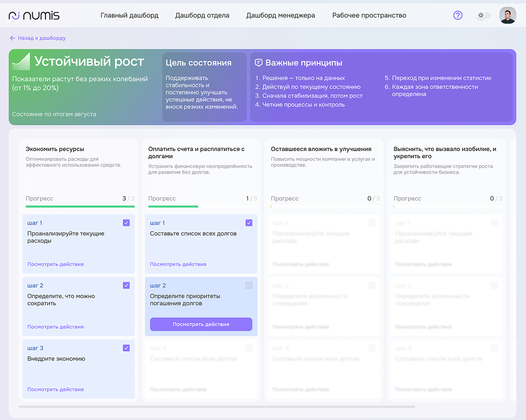Screen dimensions: 526x420
Task: Uncheck the checkbox for Составьте список всех долгов
Action: [x=249, y=223]
